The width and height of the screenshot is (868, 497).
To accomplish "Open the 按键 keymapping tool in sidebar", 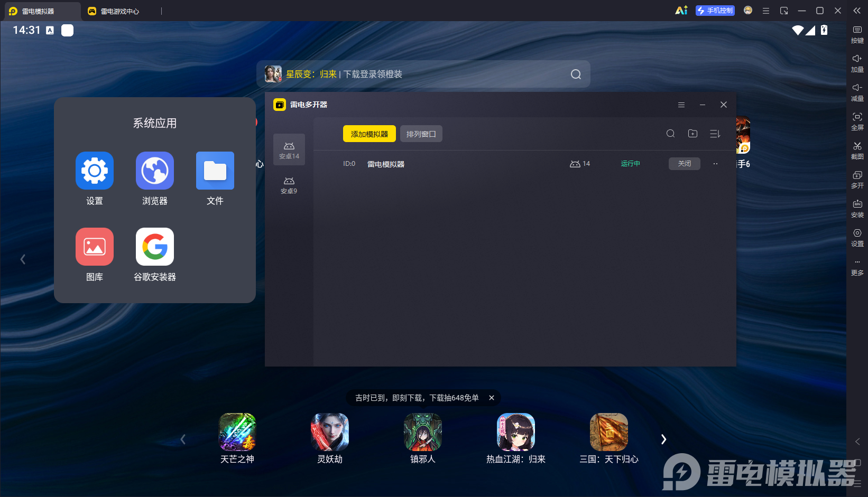I will coord(857,34).
